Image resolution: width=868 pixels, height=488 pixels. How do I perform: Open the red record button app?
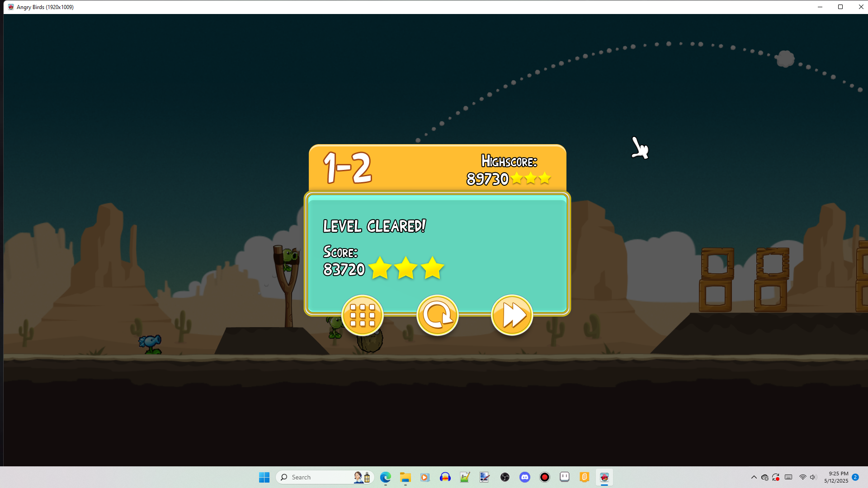tap(545, 477)
